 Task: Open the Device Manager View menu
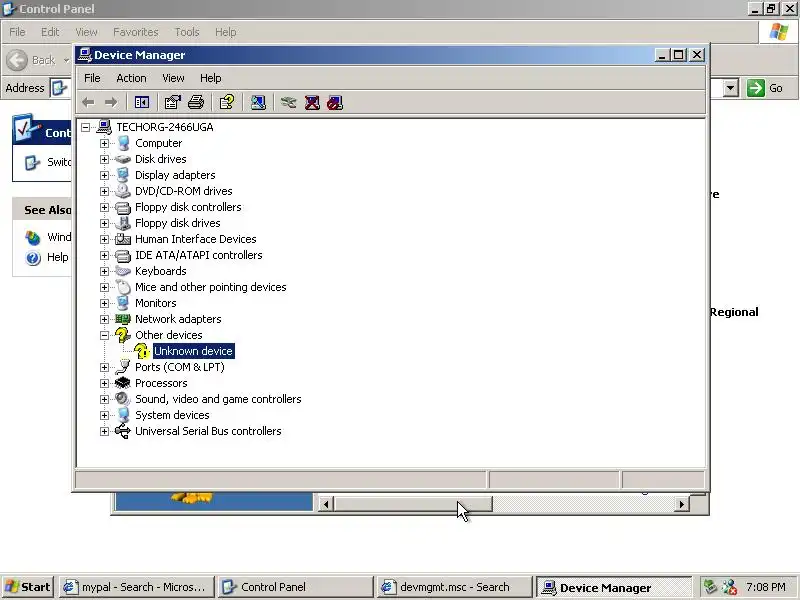(x=173, y=78)
